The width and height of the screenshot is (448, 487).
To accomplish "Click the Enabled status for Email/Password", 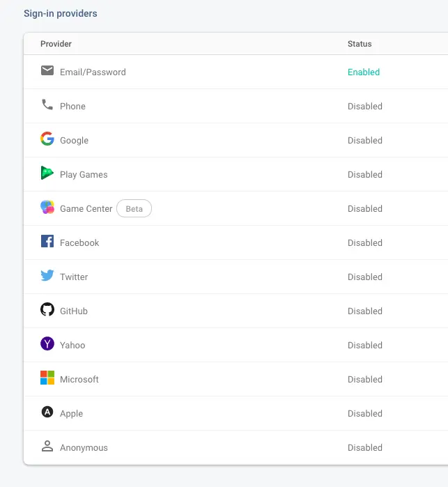I will [364, 72].
